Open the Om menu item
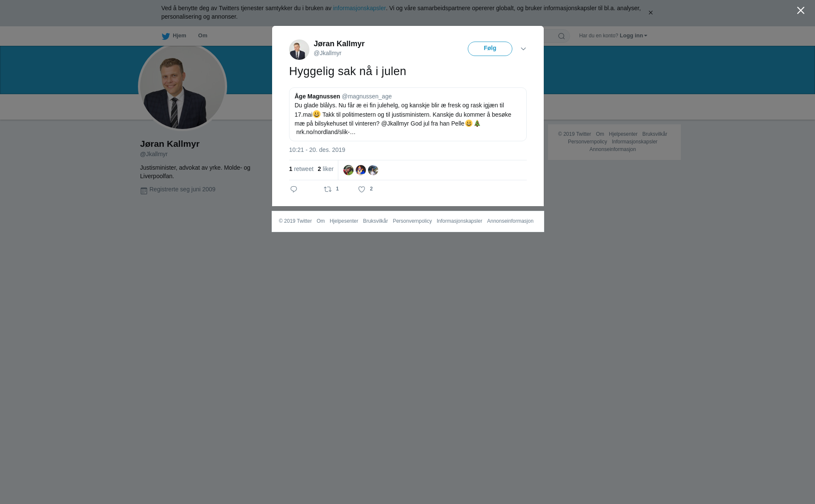The image size is (815, 504). pos(203,36)
